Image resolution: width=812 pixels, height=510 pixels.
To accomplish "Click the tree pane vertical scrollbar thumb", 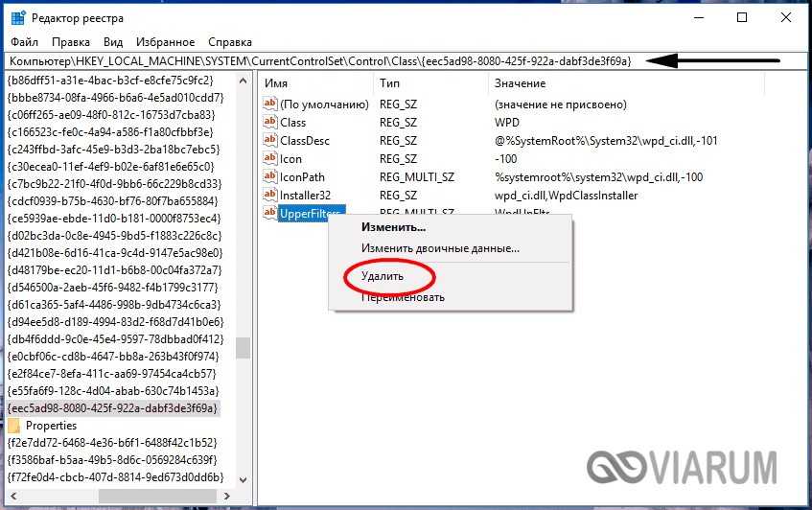I will point(244,348).
